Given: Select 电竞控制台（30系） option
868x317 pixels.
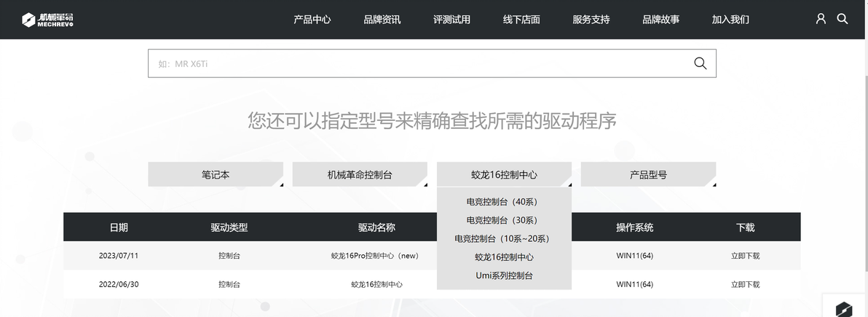Looking at the screenshot, I should 505,220.
